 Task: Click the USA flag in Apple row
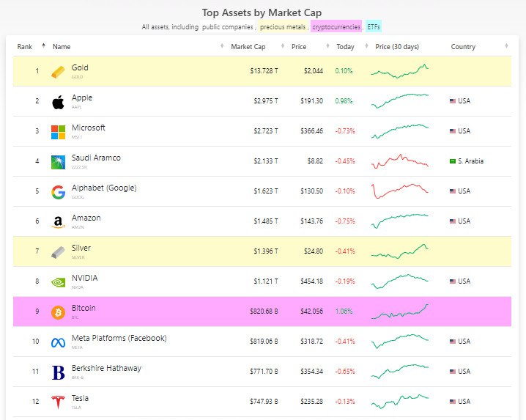453,100
